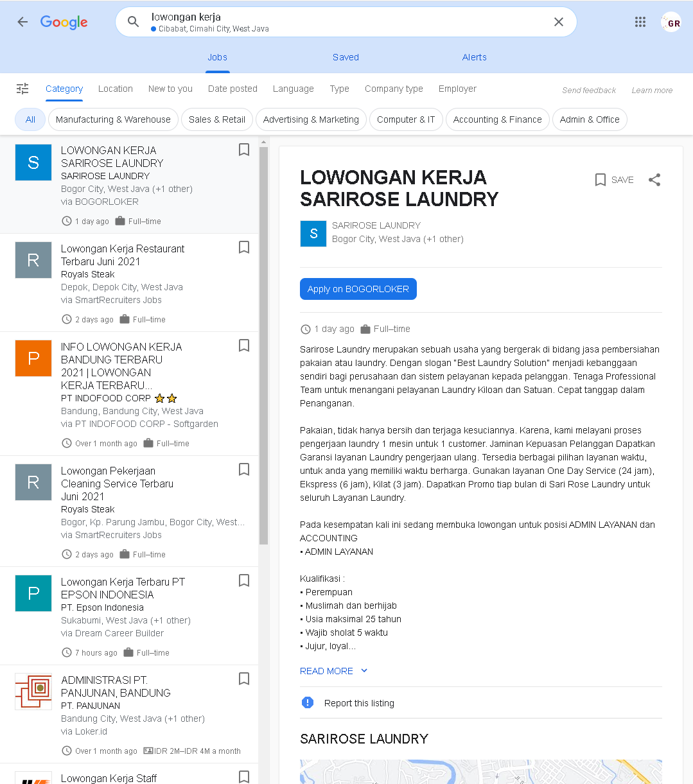This screenshot has height=784, width=693.
Task: Click the blue S logo in details header
Action: pyautogui.click(x=313, y=234)
